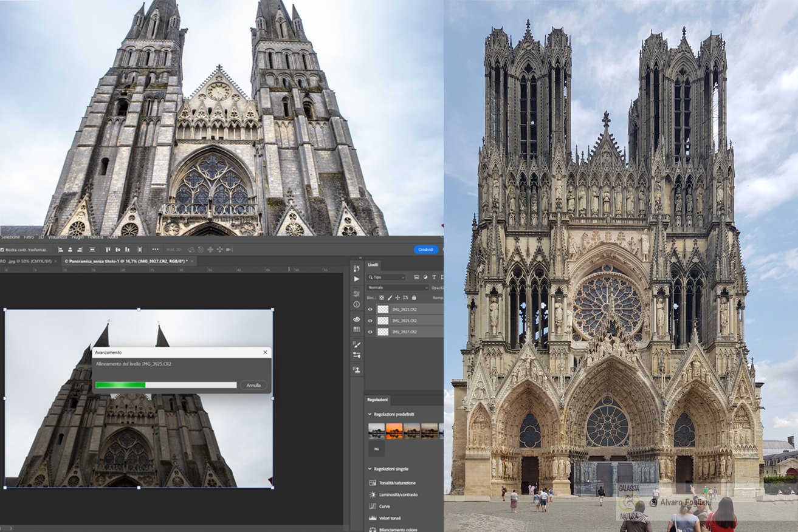798x532 pixels.
Task: Click Align right edges icon
Action: tap(80, 250)
